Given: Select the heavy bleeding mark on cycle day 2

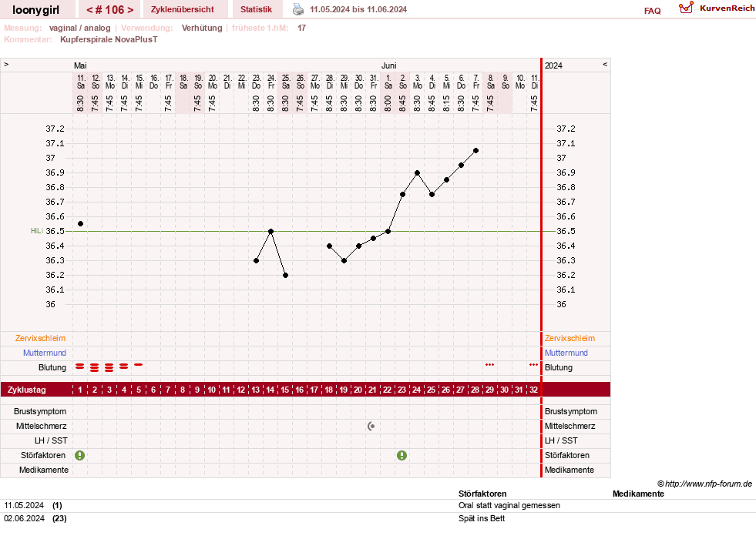Looking at the screenshot, I should [95, 367].
